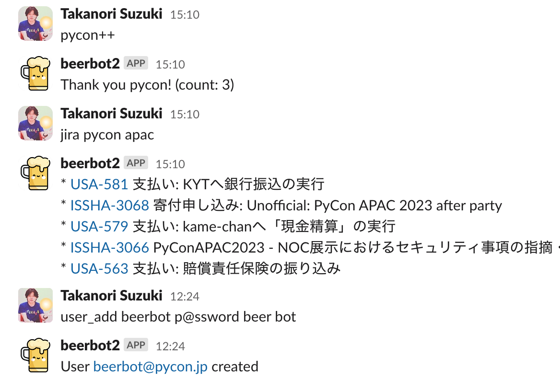Click the beerbot@pycon.jp email link
Screen dimensions: 560x392
tap(150, 367)
